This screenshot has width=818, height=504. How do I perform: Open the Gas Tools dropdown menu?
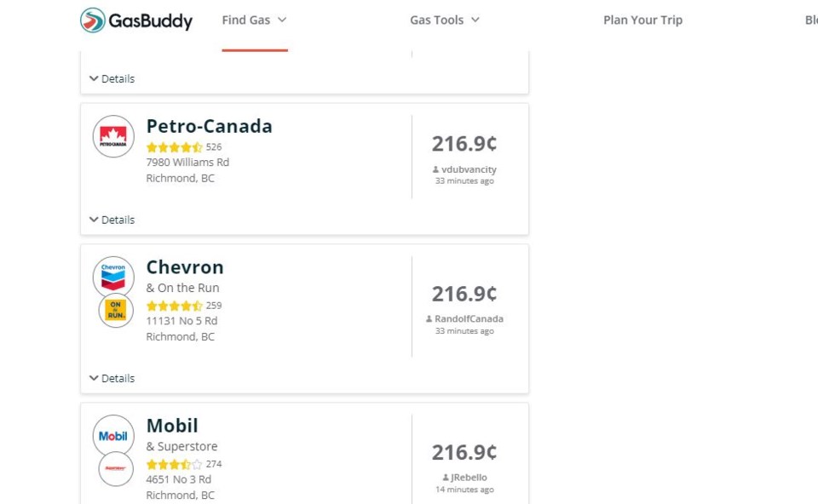[445, 20]
